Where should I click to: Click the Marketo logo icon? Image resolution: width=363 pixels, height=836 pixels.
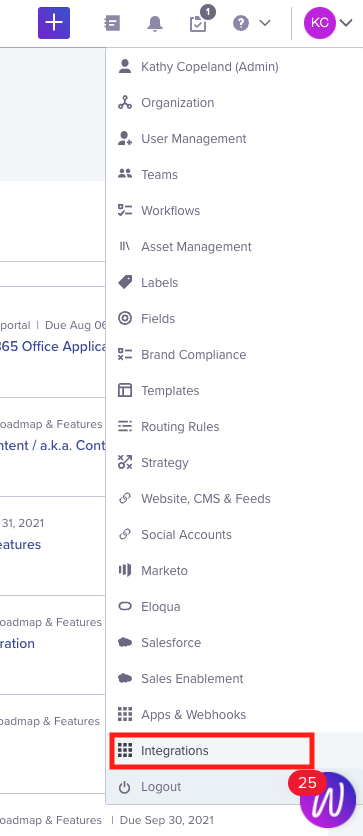(125, 570)
